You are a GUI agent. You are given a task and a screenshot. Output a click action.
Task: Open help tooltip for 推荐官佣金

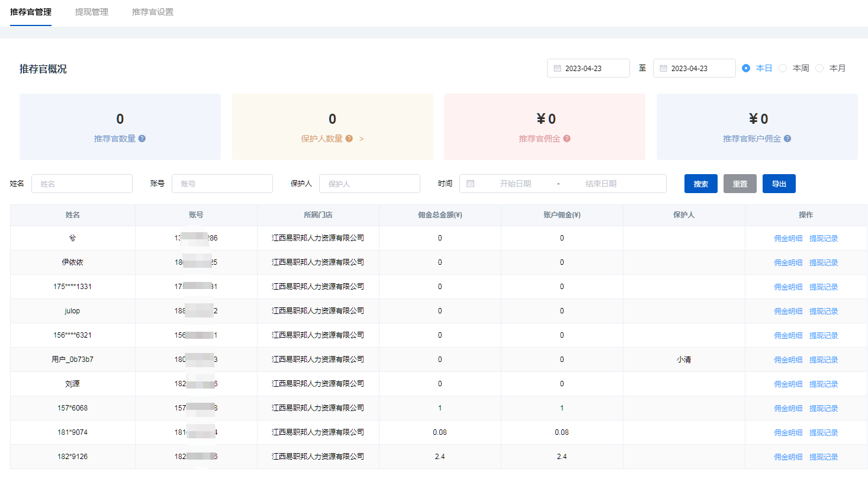point(567,139)
